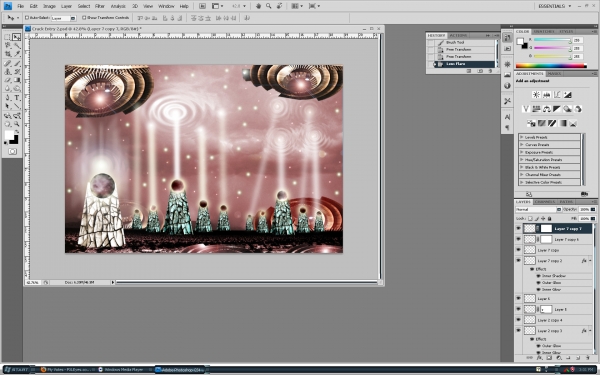Click the color spectrum ramp bar

[x=551, y=65]
